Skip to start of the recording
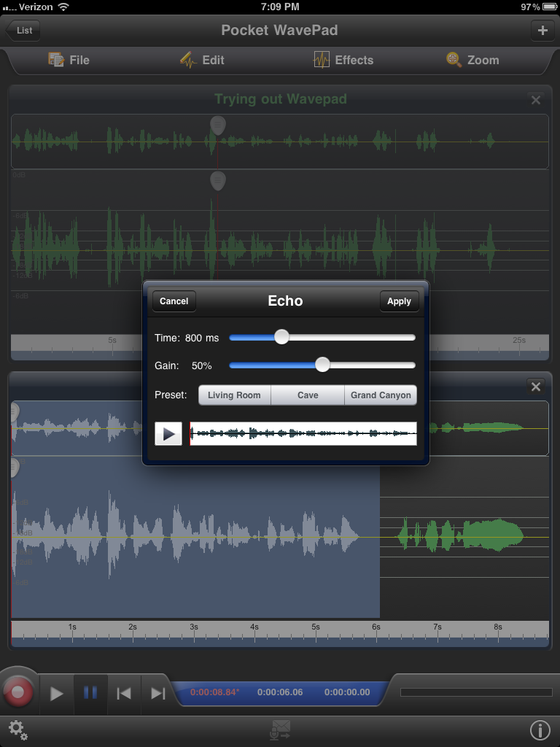Image resolution: width=560 pixels, height=747 pixels. 124,693
